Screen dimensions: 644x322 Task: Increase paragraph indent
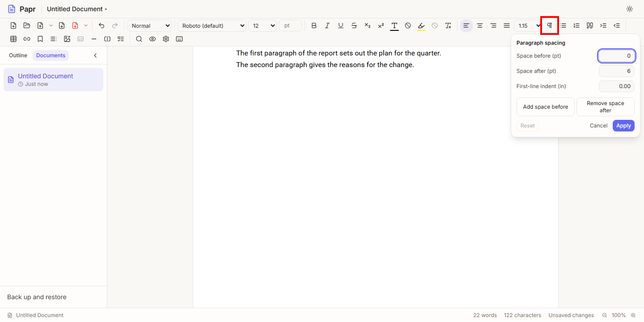tap(603, 25)
